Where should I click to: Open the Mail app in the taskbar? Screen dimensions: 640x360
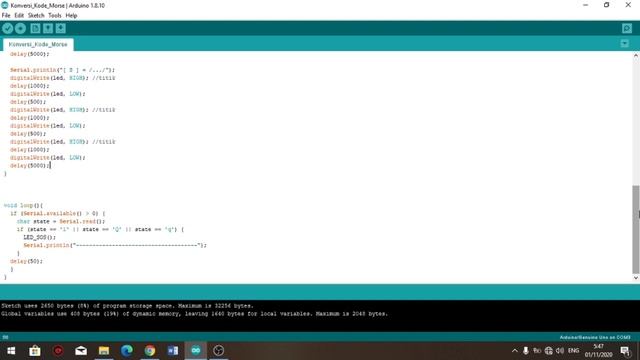click(81, 351)
